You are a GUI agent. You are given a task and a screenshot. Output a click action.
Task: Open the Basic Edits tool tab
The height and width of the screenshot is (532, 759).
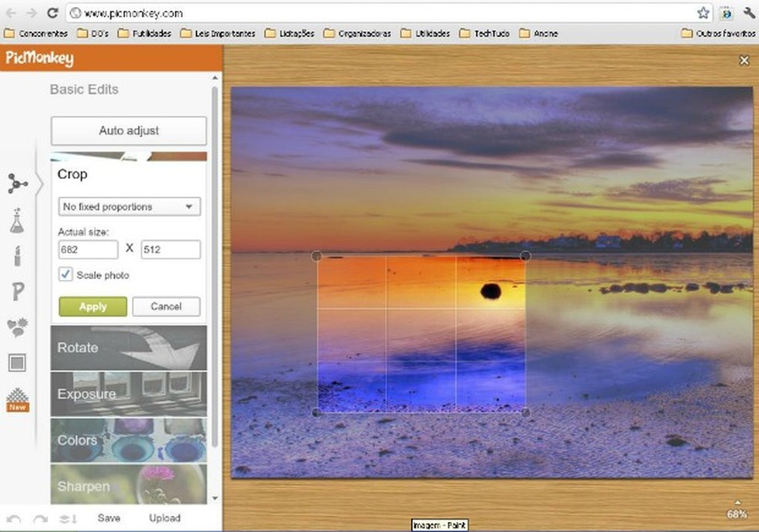[x=17, y=184]
